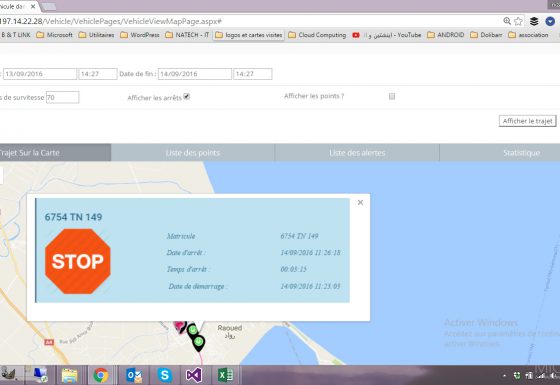Screen dimensions: 560x385
Task: Click the Afficher le trajet button
Action: 528,121
